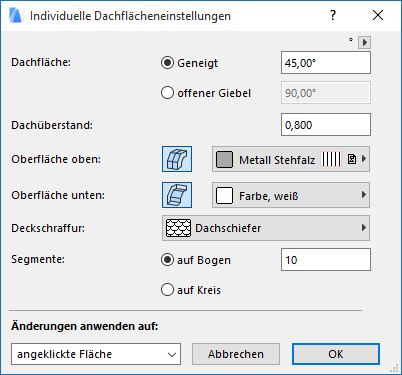Click the Dachüberstand label
This screenshot has height=375, width=402.
point(52,125)
